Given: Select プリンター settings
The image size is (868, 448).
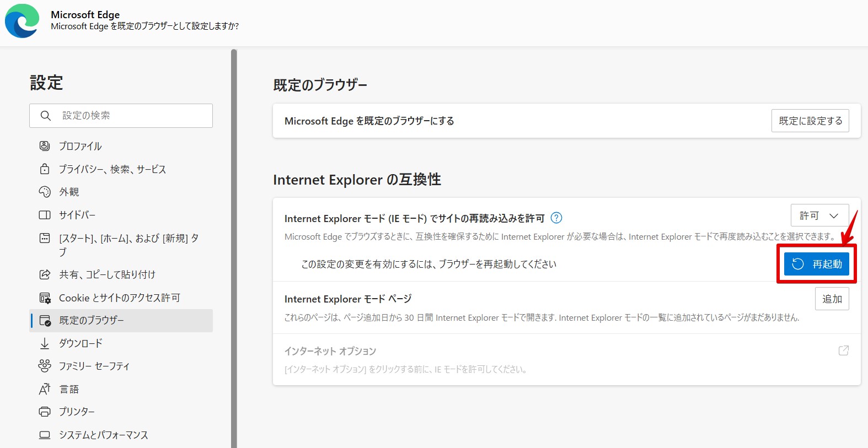Looking at the screenshot, I should (121, 412).
